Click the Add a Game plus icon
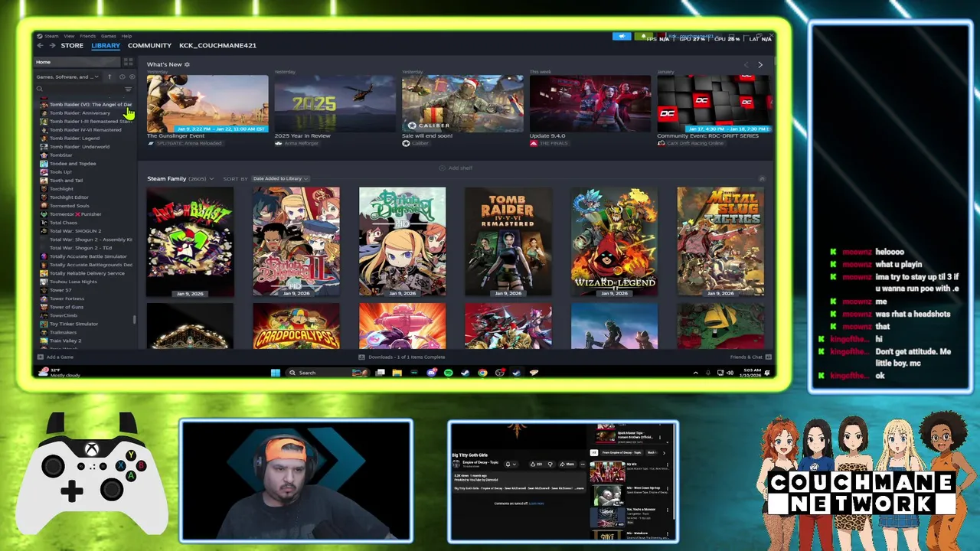Image resolution: width=980 pixels, height=551 pixels. pyautogui.click(x=41, y=357)
